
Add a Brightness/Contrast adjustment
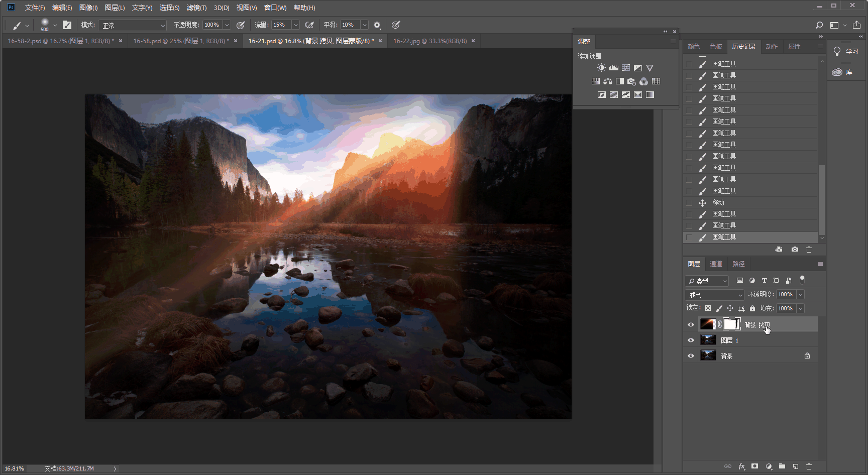(601, 68)
